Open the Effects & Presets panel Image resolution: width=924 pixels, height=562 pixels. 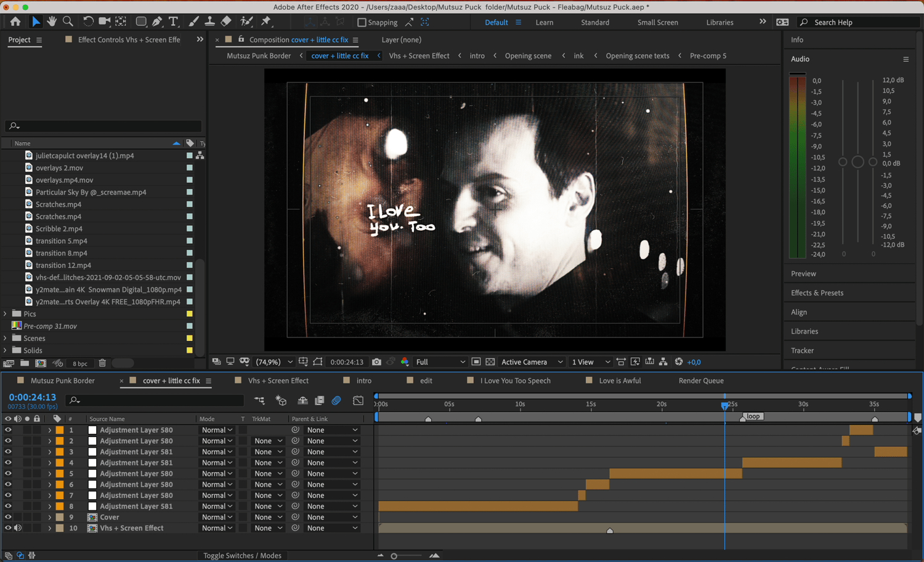click(817, 293)
